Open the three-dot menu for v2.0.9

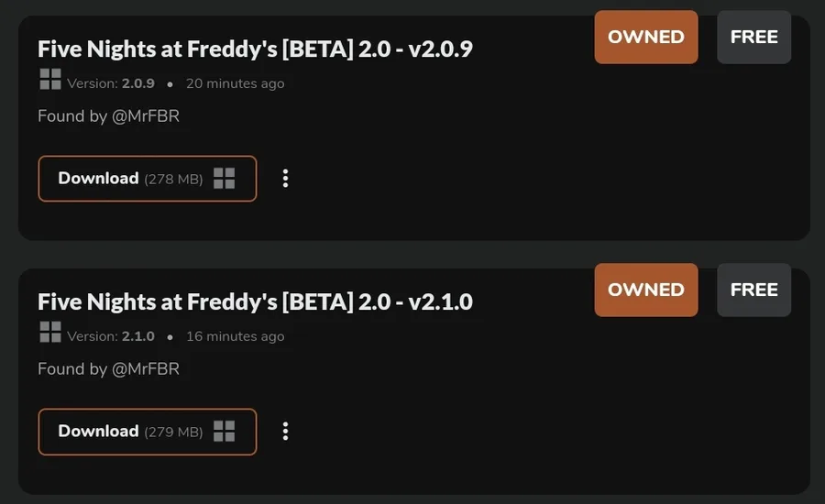coord(285,179)
